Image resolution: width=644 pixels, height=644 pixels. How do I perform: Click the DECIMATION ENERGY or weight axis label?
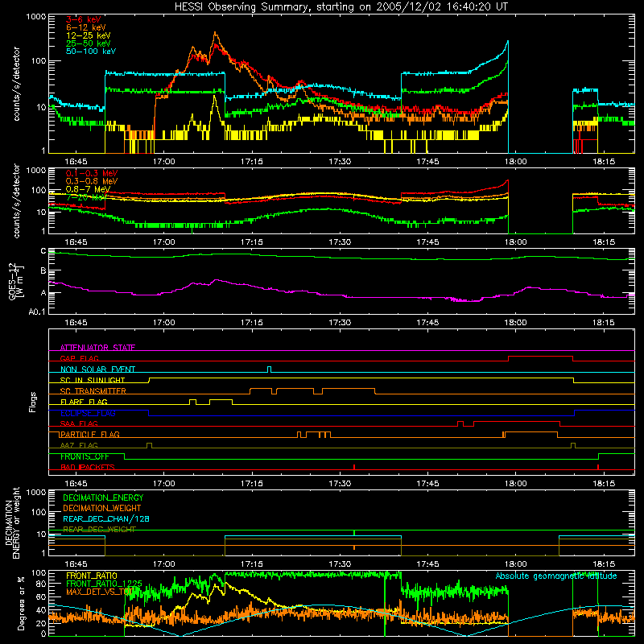coord(12,523)
